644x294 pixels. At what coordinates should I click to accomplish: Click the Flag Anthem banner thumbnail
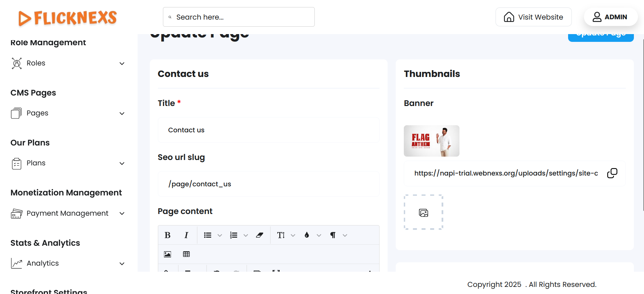[431, 141]
